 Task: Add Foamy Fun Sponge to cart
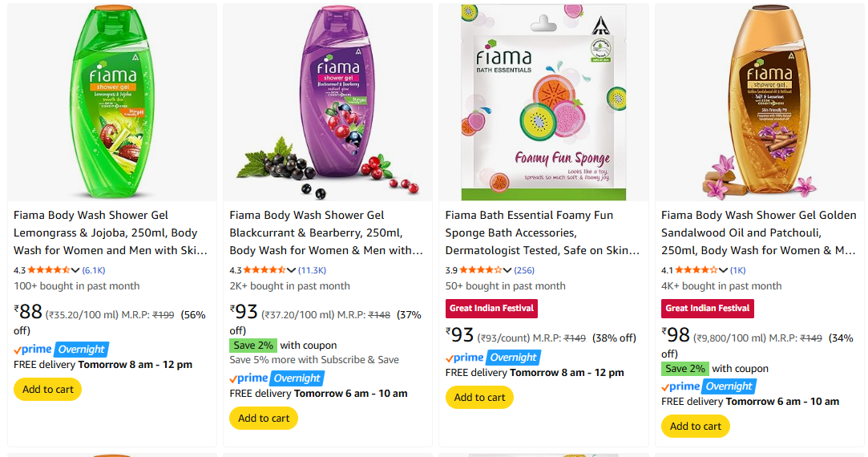coord(479,398)
